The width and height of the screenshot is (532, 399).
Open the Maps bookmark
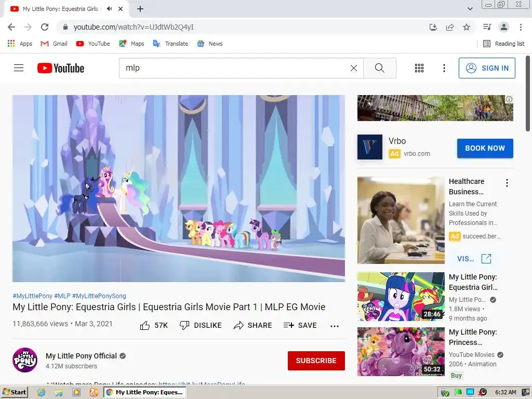[131, 44]
